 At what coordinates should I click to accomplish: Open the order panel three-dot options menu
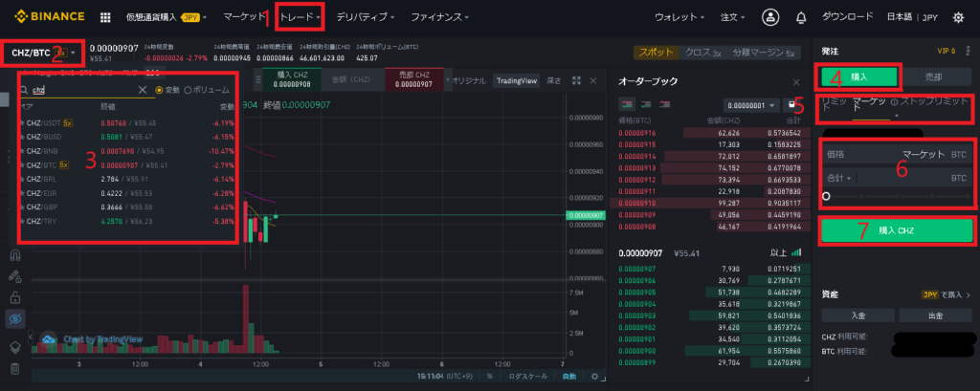click(x=969, y=52)
